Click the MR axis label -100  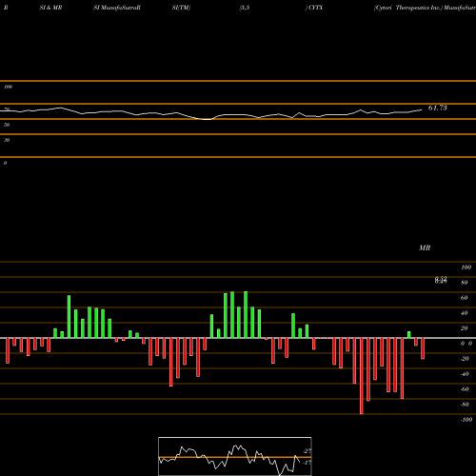[x=466, y=420]
